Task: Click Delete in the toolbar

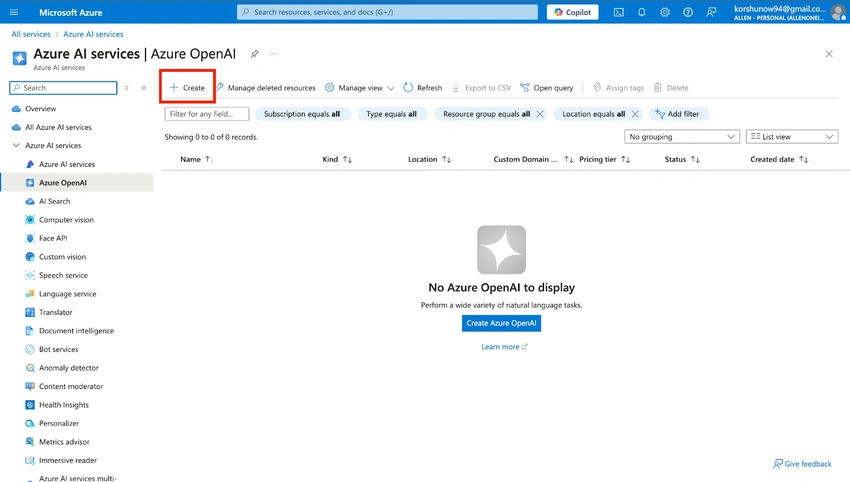Action: point(671,87)
